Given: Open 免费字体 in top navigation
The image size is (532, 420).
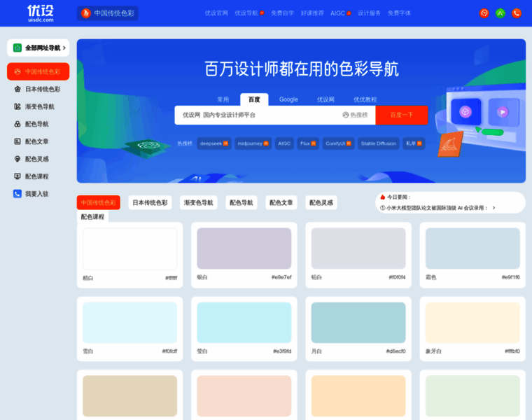Looking at the screenshot, I should coord(399,13).
